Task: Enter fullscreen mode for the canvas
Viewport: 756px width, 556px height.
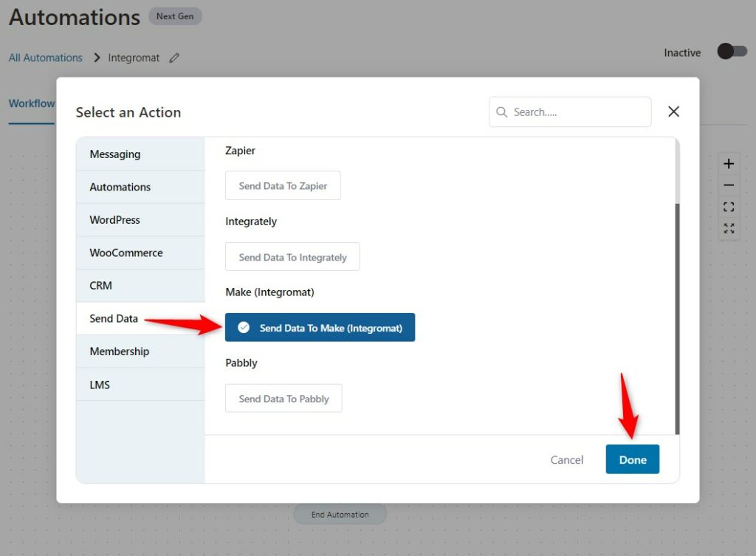Action: click(x=729, y=228)
